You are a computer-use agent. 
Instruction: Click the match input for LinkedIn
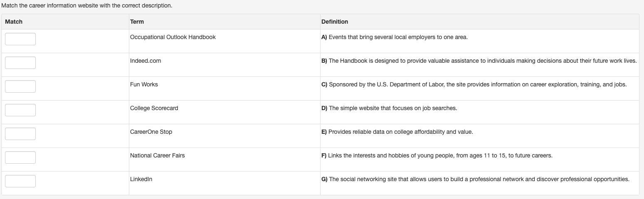point(20,181)
